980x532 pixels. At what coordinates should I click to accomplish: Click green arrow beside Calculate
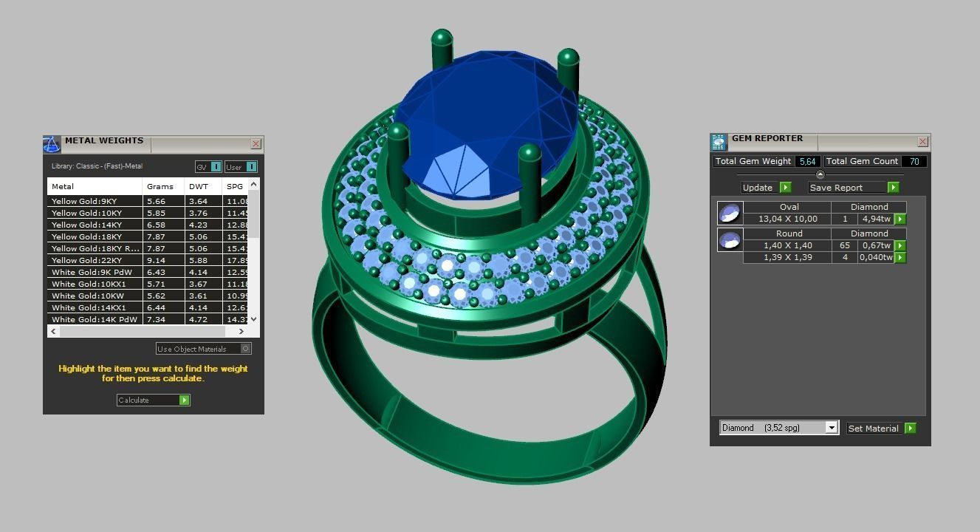(184, 400)
